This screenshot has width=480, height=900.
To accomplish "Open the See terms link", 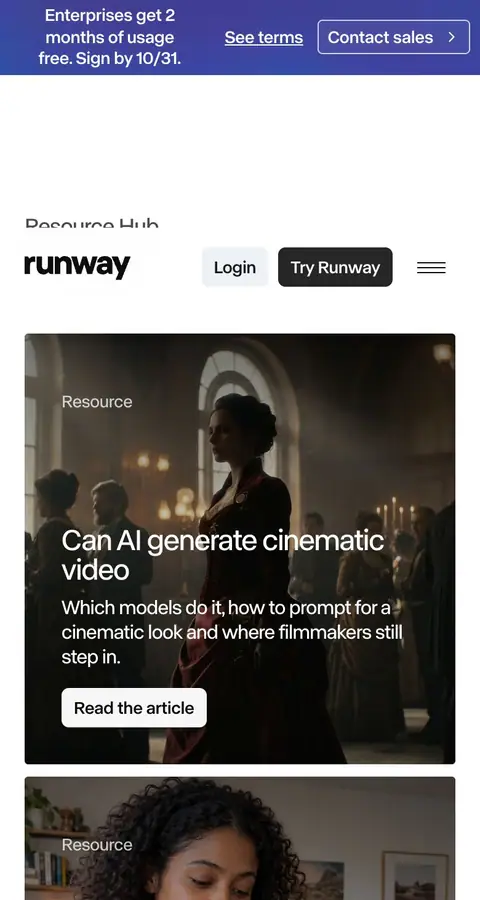I will [264, 37].
